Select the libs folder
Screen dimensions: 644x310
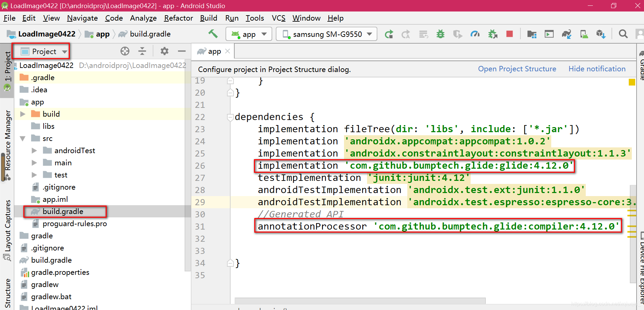(x=48, y=126)
